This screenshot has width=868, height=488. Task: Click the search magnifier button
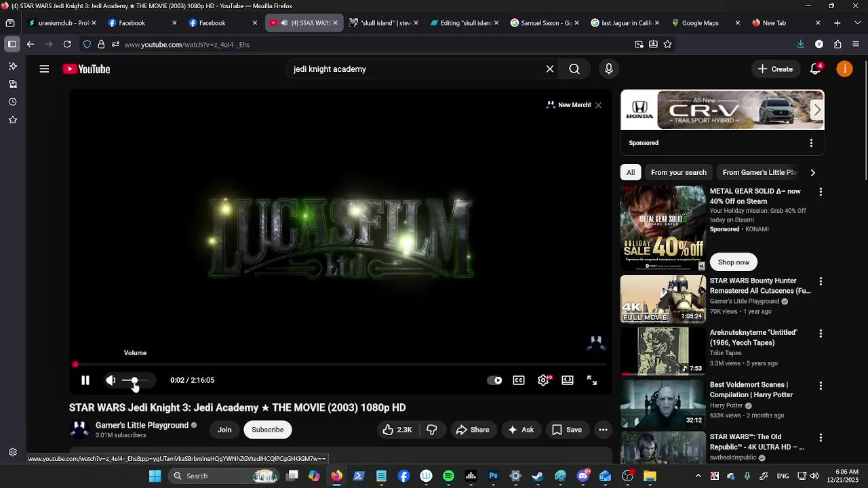[x=574, y=69]
